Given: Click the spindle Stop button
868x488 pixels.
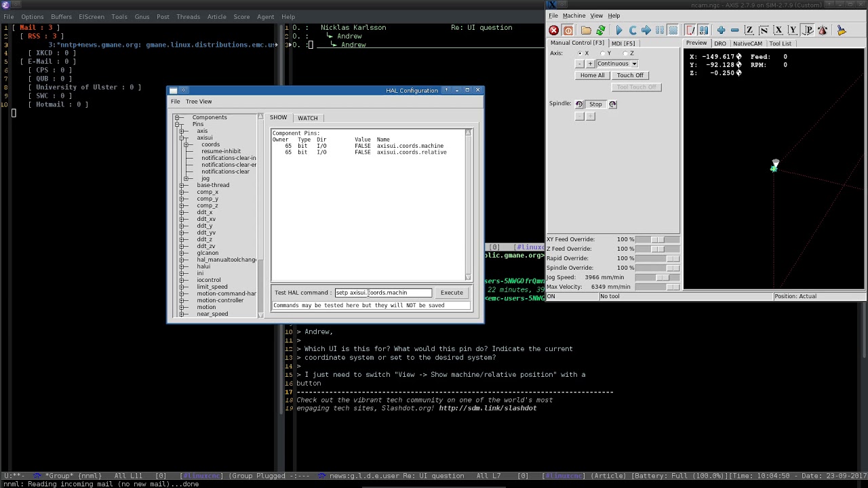Looking at the screenshot, I should click(595, 104).
